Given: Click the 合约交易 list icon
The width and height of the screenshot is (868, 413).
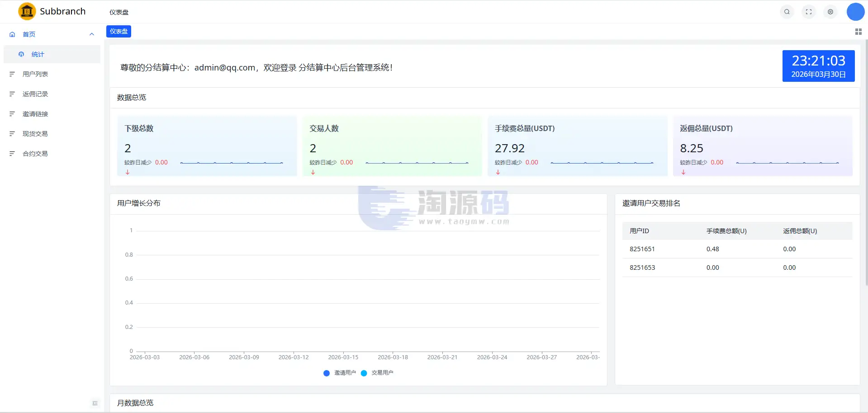Looking at the screenshot, I should [12, 154].
